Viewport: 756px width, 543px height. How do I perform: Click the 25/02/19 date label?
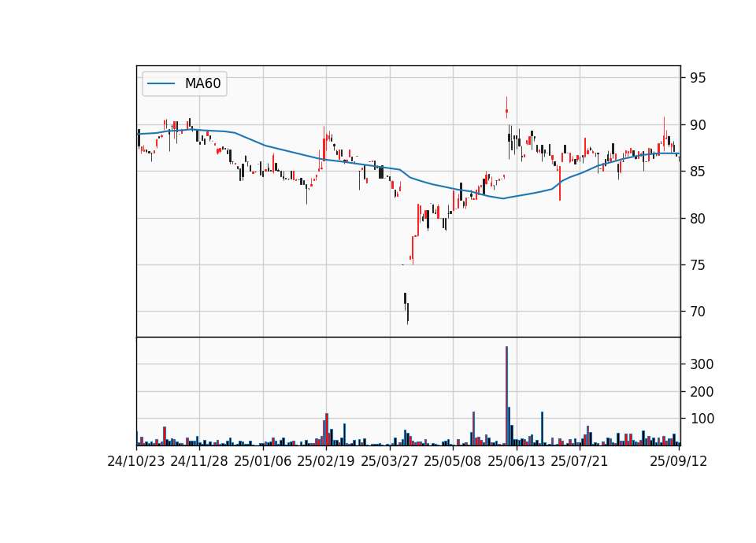pos(326,461)
